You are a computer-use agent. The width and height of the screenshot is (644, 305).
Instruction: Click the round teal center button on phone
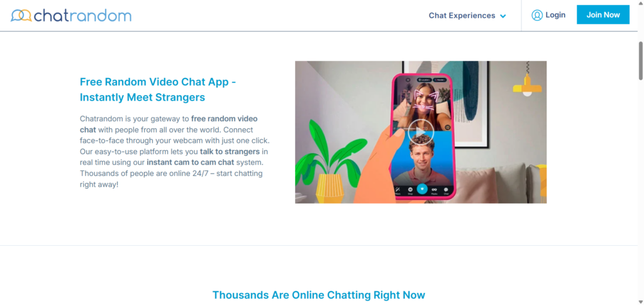pos(422,189)
